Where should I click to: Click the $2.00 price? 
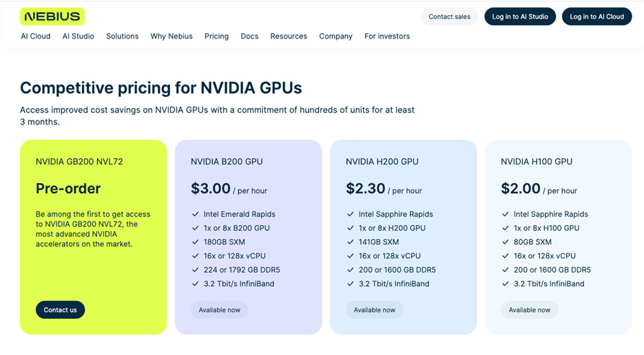tap(521, 189)
